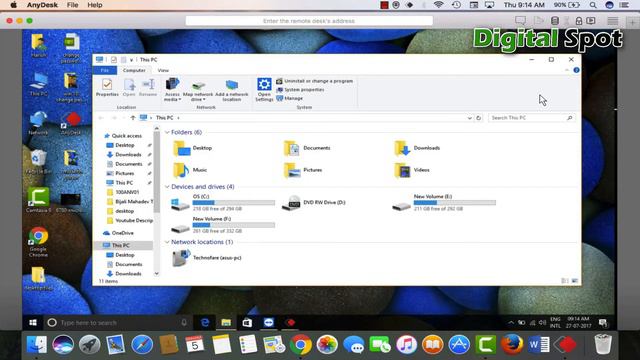Collapse the Network locations group

click(x=167, y=242)
